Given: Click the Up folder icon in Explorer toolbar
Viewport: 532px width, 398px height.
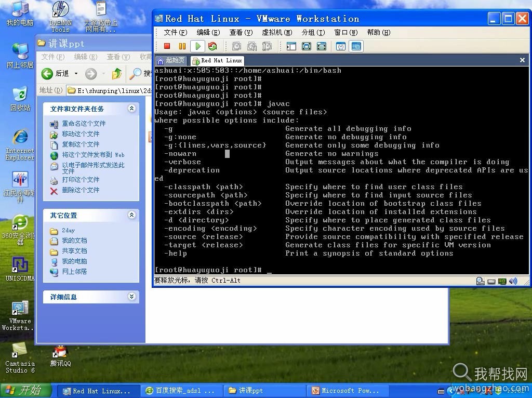Looking at the screenshot, I should pyautogui.click(x=117, y=74).
